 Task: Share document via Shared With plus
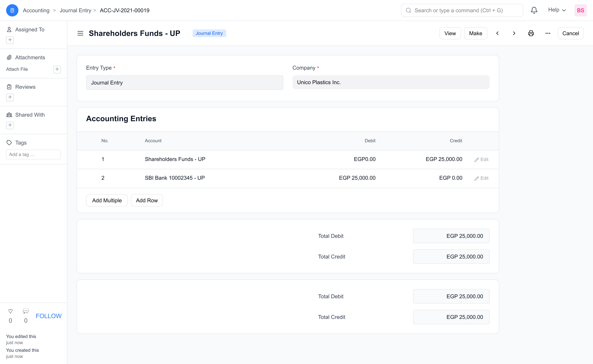point(10,125)
